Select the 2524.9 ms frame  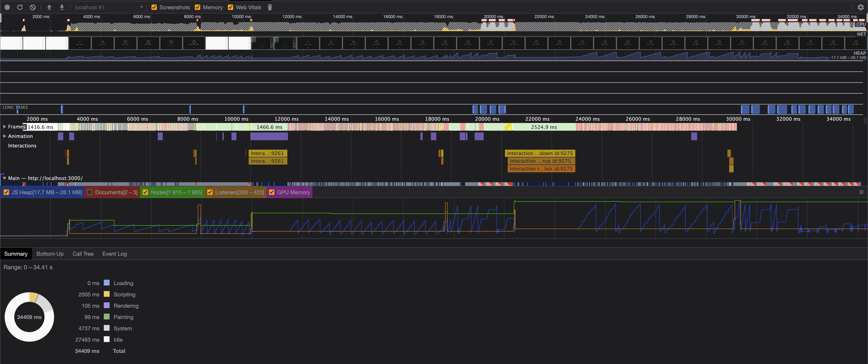[x=543, y=127]
